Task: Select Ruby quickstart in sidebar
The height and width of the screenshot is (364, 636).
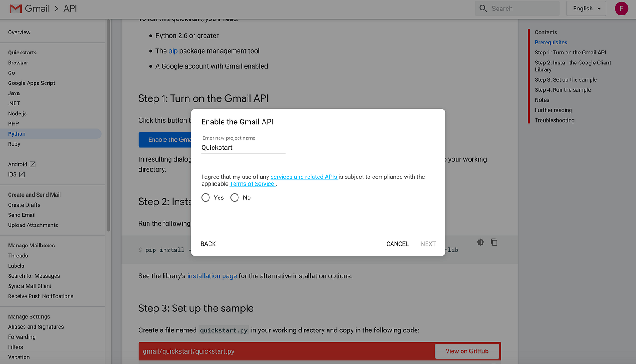Action: (14, 144)
